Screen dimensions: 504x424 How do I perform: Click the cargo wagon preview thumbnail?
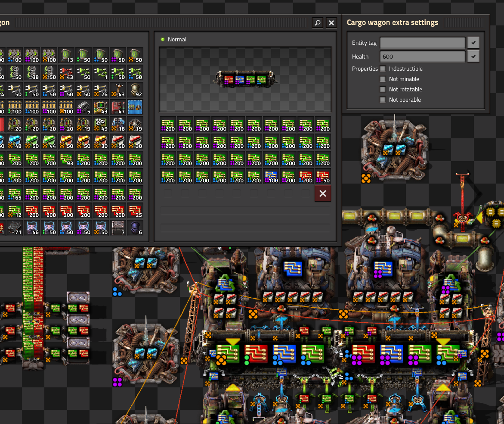(x=245, y=79)
